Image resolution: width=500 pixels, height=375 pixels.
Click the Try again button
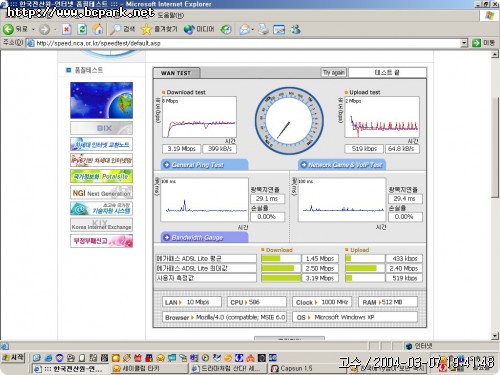tap(334, 72)
